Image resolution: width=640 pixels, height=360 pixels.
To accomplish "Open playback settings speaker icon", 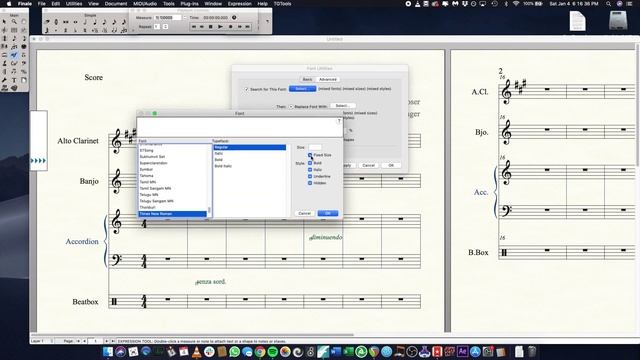I will (x=234, y=18).
